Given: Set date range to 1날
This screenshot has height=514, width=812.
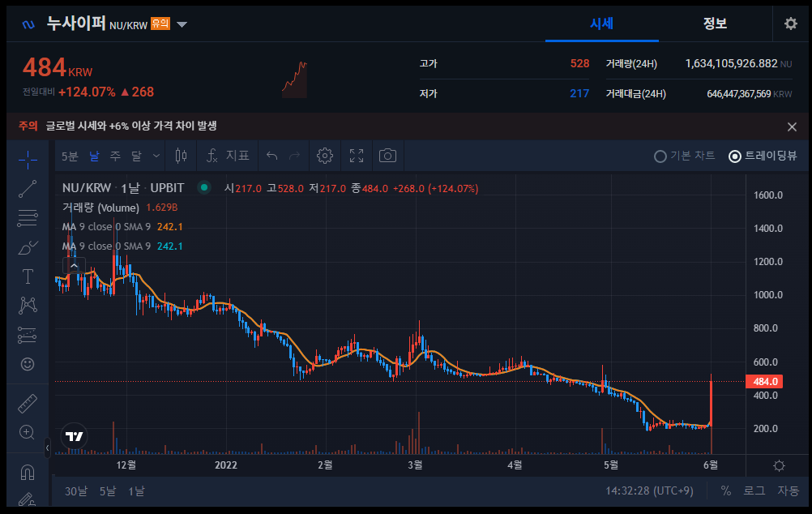Looking at the screenshot, I should (x=136, y=491).
